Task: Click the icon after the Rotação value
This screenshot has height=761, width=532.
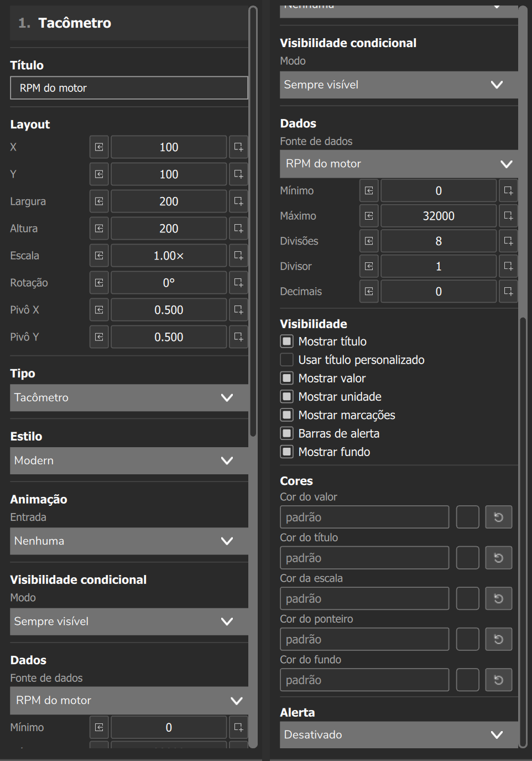Action: (x=238, y=283)
